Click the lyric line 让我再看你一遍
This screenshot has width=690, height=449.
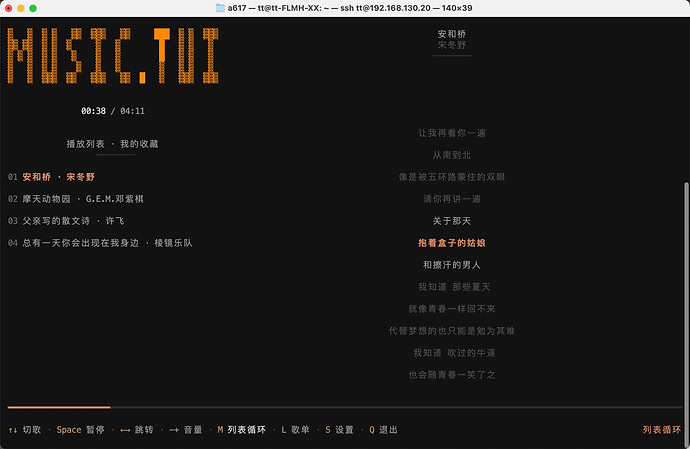(x=452, y=133)
